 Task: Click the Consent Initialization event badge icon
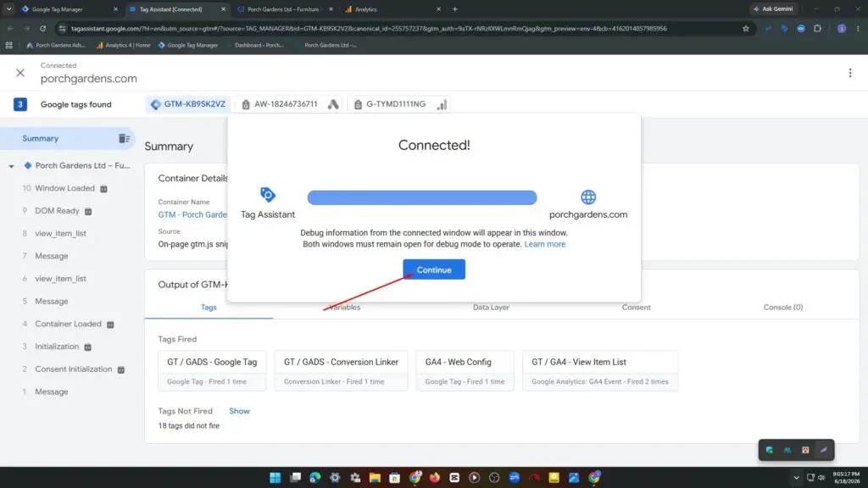120,369
